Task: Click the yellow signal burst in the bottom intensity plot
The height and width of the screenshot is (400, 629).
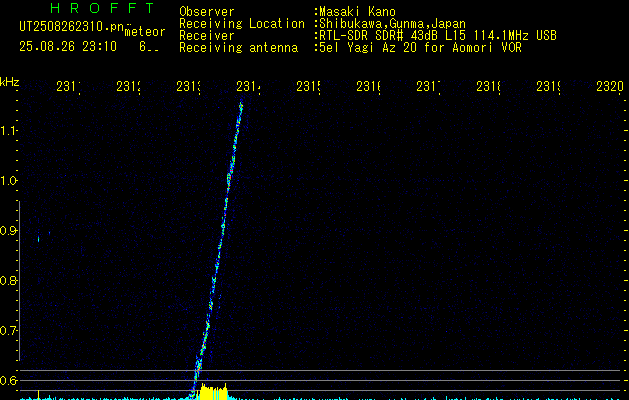Action: point(214,392)
